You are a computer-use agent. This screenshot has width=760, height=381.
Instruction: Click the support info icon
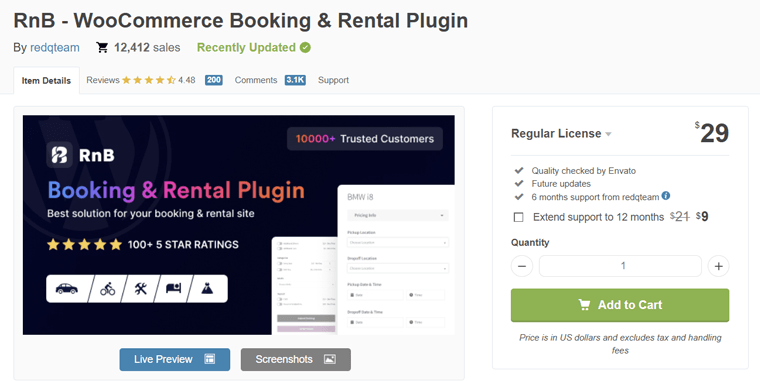click(666, 196)
